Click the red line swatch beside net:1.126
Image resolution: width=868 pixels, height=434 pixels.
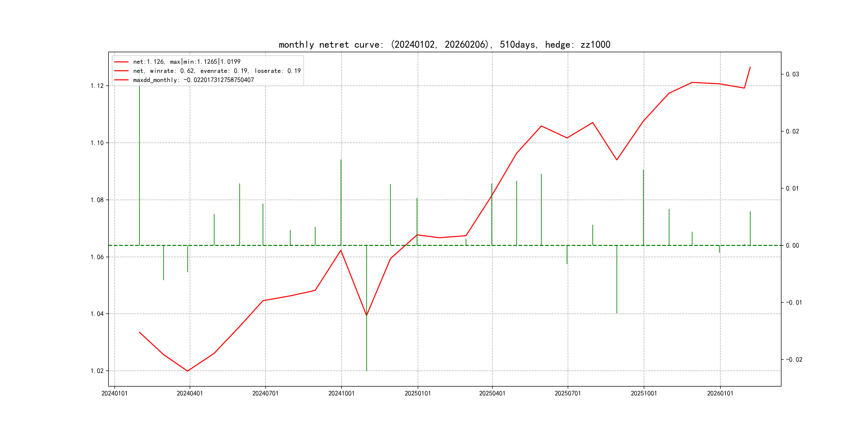(x=121, y=62)
